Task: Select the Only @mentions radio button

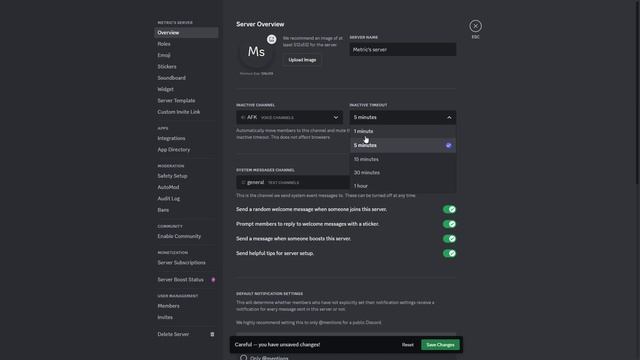Action: pos(243,358)
